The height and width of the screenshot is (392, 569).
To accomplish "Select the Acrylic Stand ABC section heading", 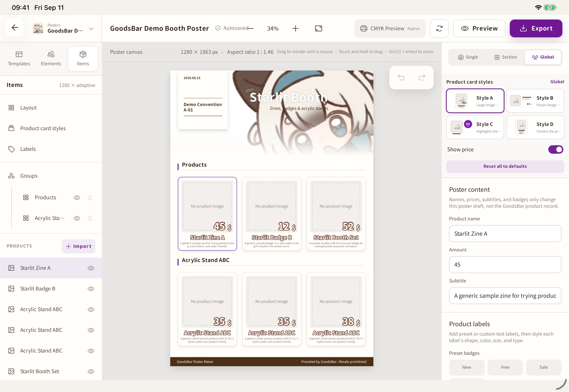I will click(205, 260).
